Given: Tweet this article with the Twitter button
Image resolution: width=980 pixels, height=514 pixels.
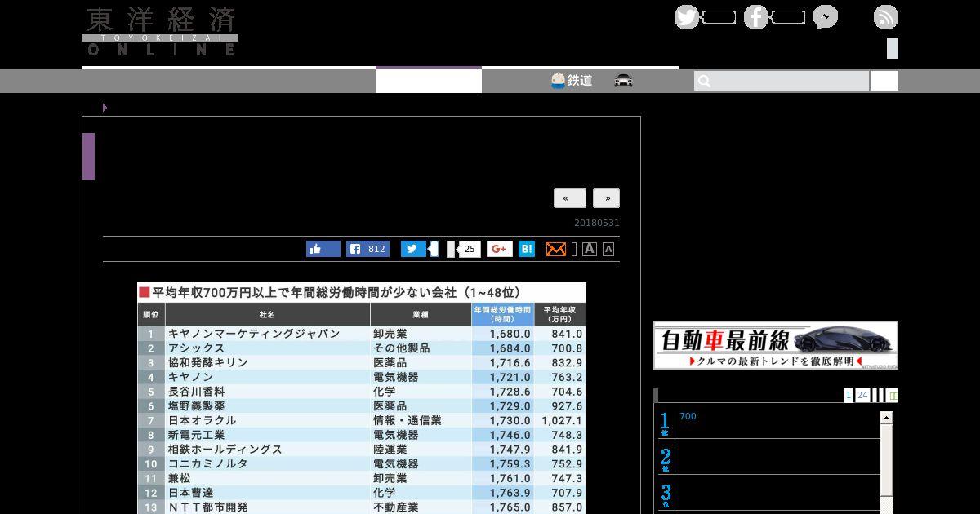Looking at the screenshot, I should pos(413,249).
